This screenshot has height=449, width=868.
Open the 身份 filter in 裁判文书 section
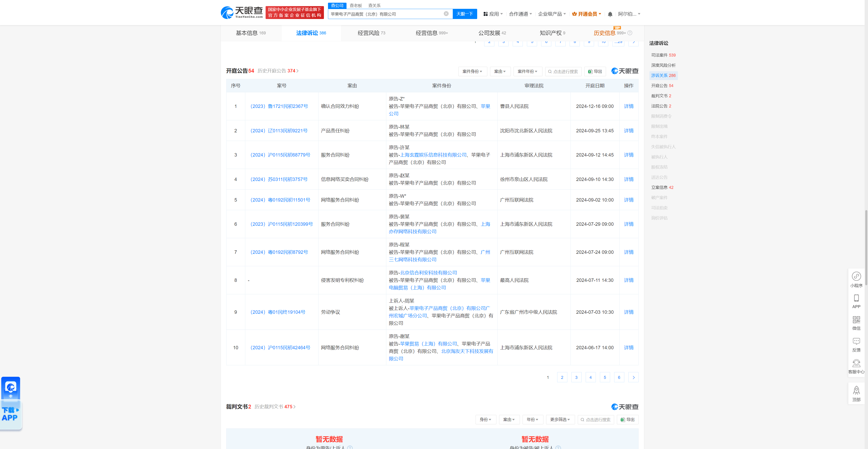pos(486,420)
